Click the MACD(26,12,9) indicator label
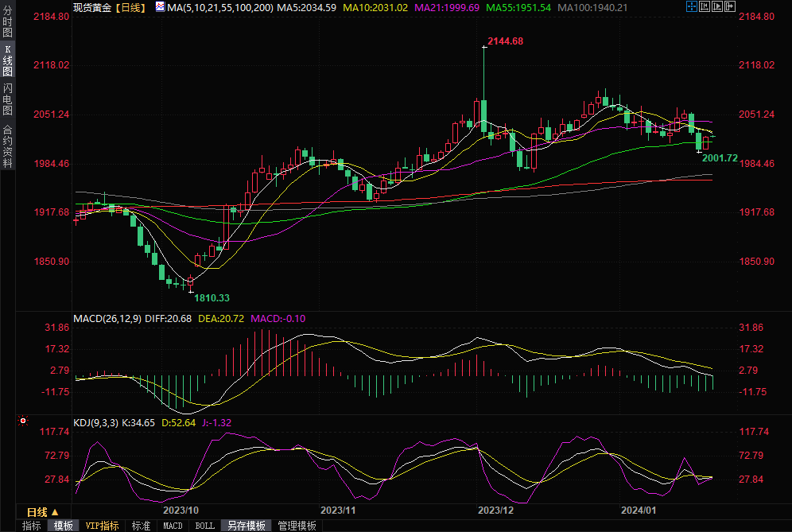 click(107, 318)
